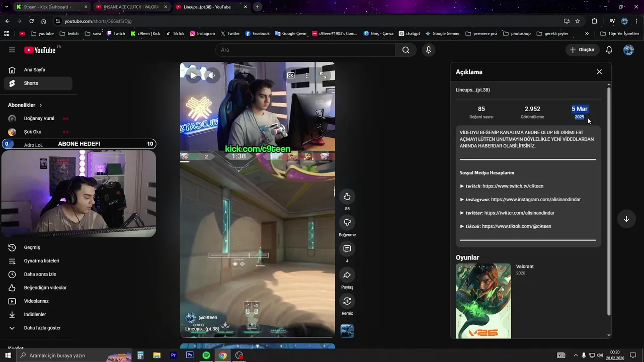This screenshot has height=362, width=644.
Task: Open the premiere pro bookmarks folder
Action: click(x=481, y=34)
